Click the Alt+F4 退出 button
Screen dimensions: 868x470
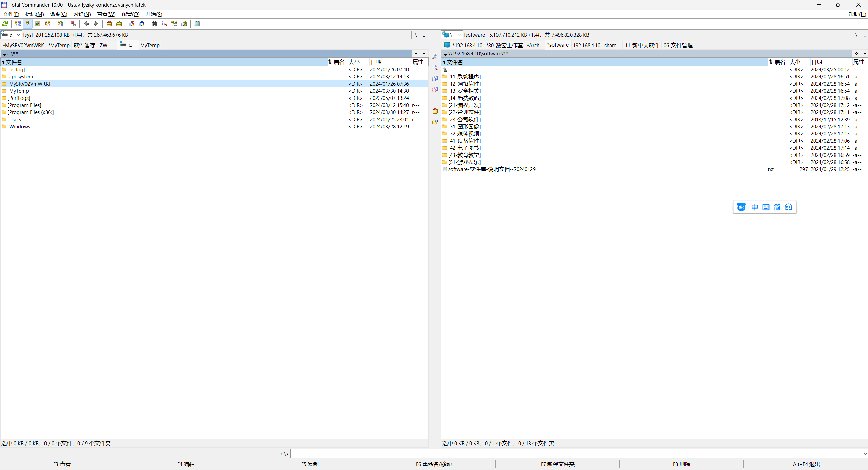(806, 464)
